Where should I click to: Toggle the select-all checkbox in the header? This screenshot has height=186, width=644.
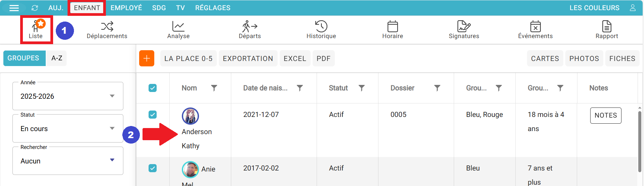pos(153,88)
